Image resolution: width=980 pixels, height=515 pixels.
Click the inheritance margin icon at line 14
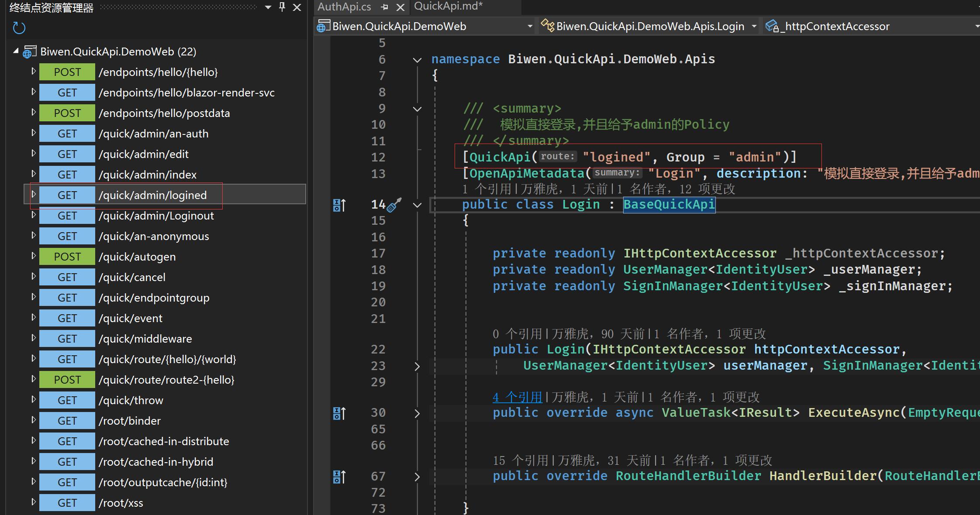click(x=339, y=205)
